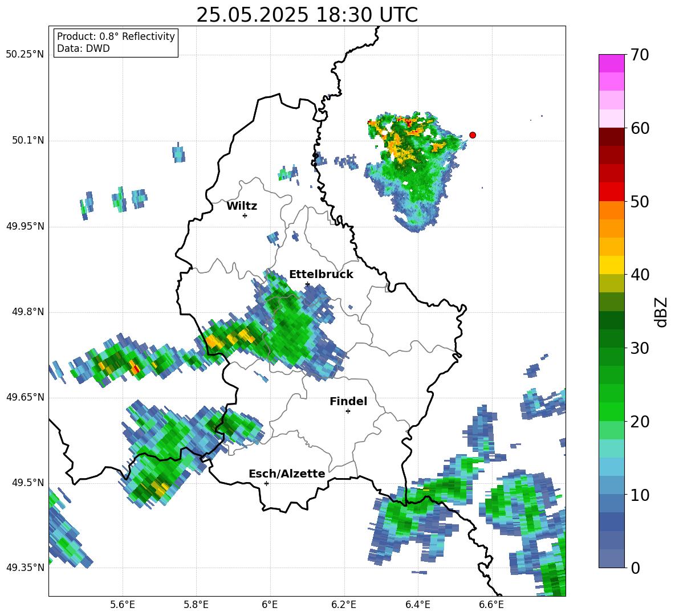Screen dimensions: 675x616
Task: Click the bright green colorbar band at 20
Action: (611, 411)
